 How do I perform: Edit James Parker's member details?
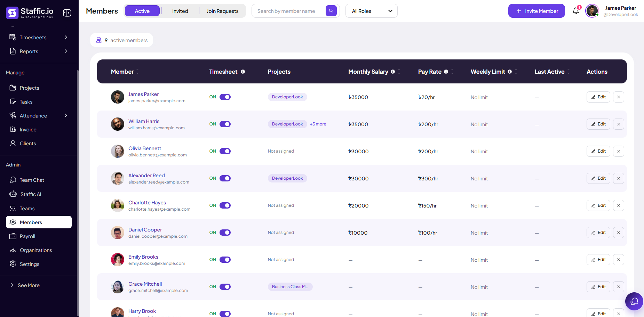coord(598,97)
